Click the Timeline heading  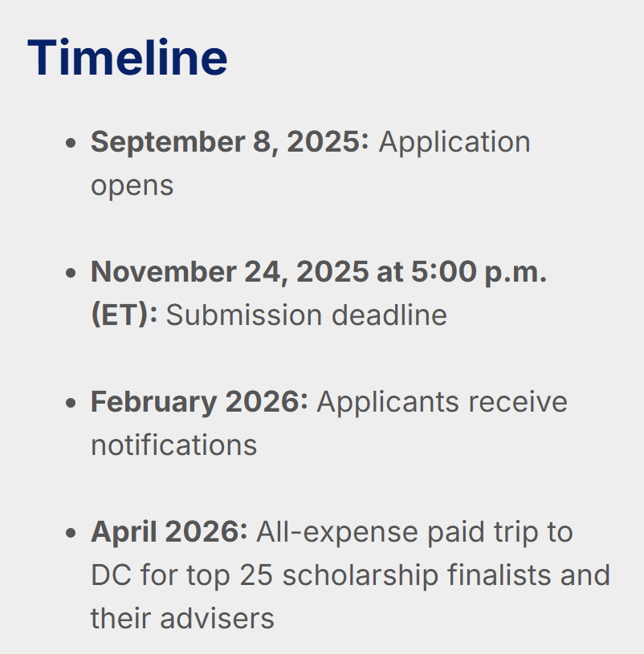point(128,57)
